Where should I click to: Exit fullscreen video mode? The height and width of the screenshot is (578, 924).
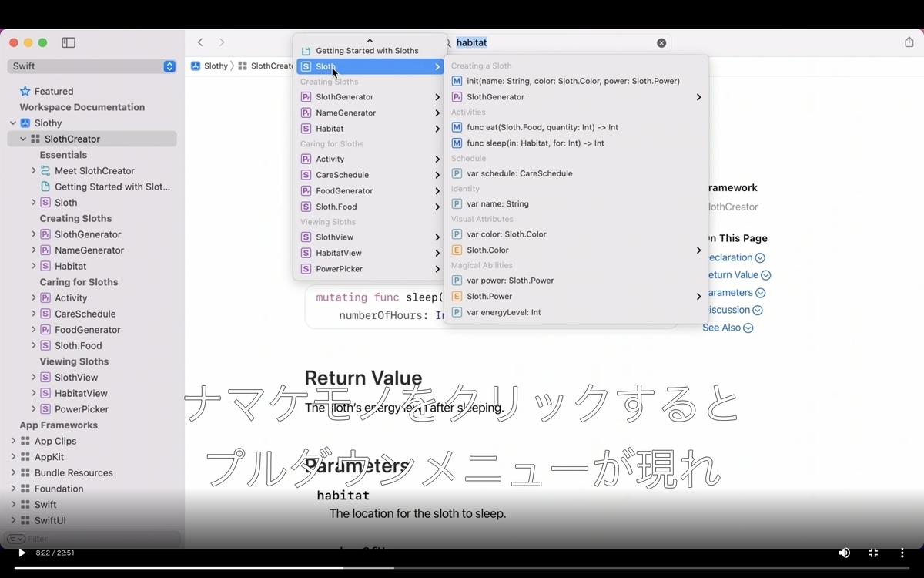[873, 553]
